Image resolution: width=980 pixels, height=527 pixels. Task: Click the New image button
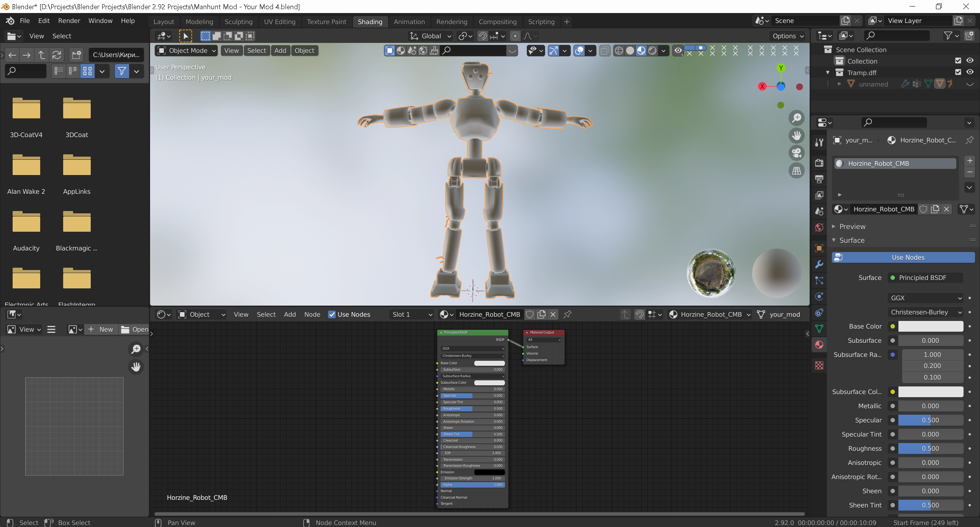tap(101, 329)
